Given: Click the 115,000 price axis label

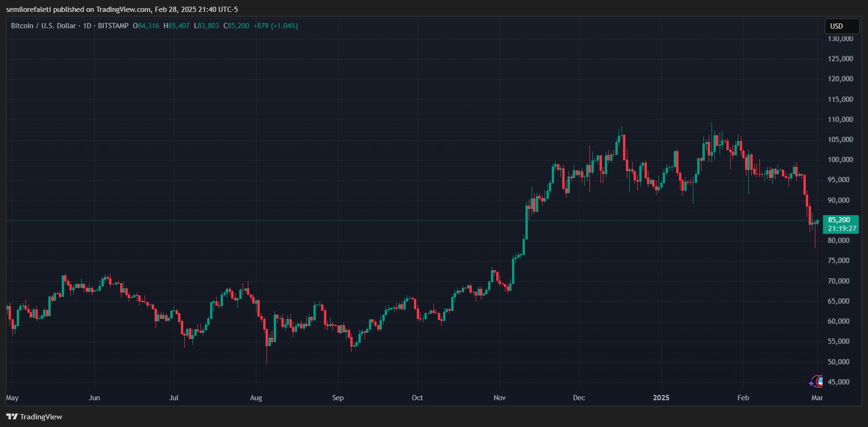Looking at the screenshot, I should (x=841, y=99).
